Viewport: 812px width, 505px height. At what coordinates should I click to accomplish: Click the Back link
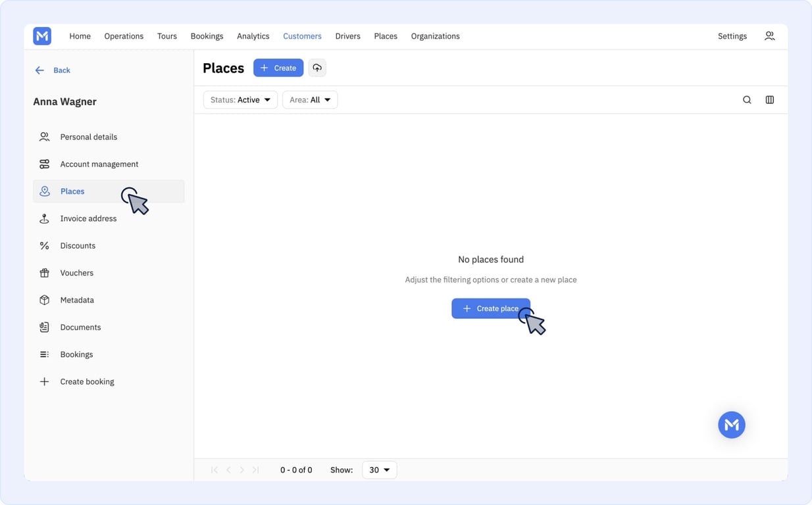(x=62, y=70)
